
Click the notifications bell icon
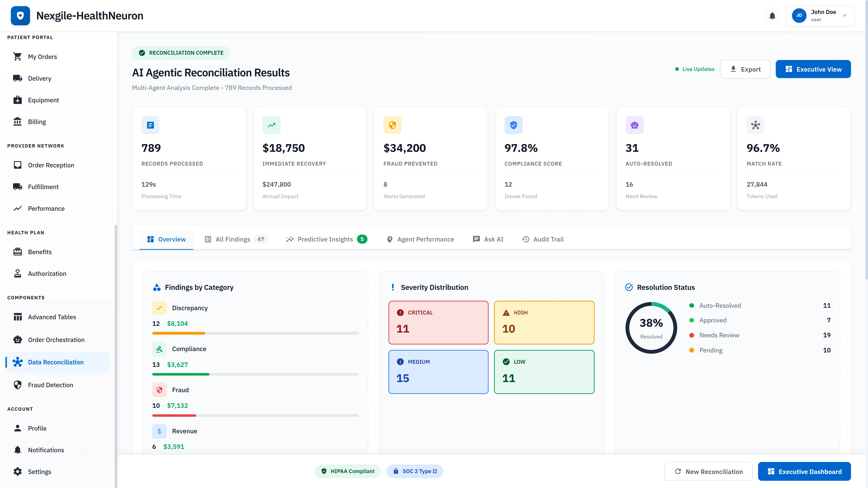click(772, 16)
